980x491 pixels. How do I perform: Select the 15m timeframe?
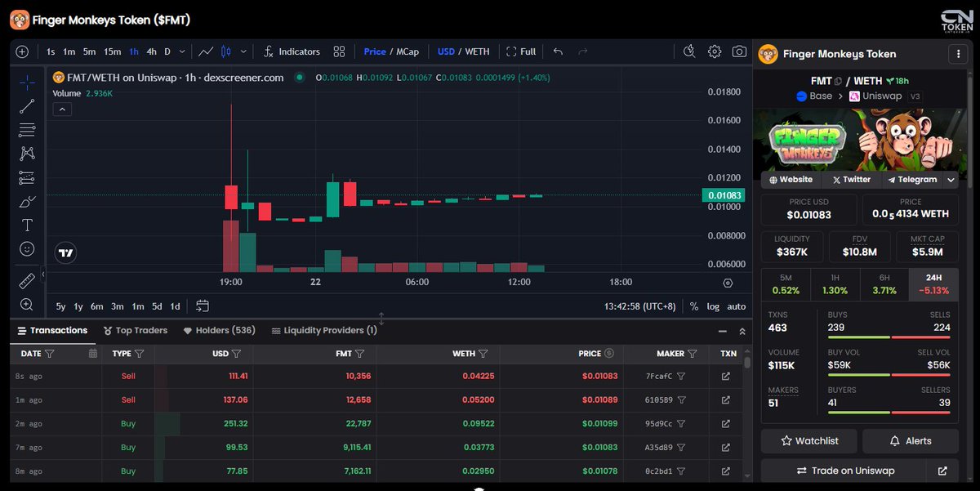113,51
